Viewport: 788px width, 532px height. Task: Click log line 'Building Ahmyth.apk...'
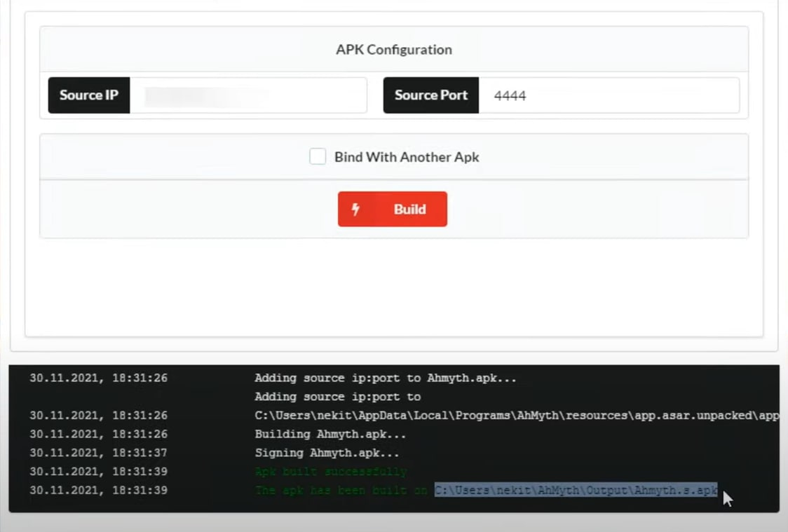pos(330,434)
